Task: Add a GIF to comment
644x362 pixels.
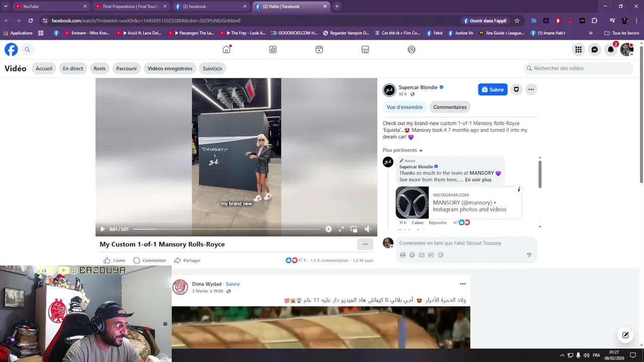Action: [431, 255]
